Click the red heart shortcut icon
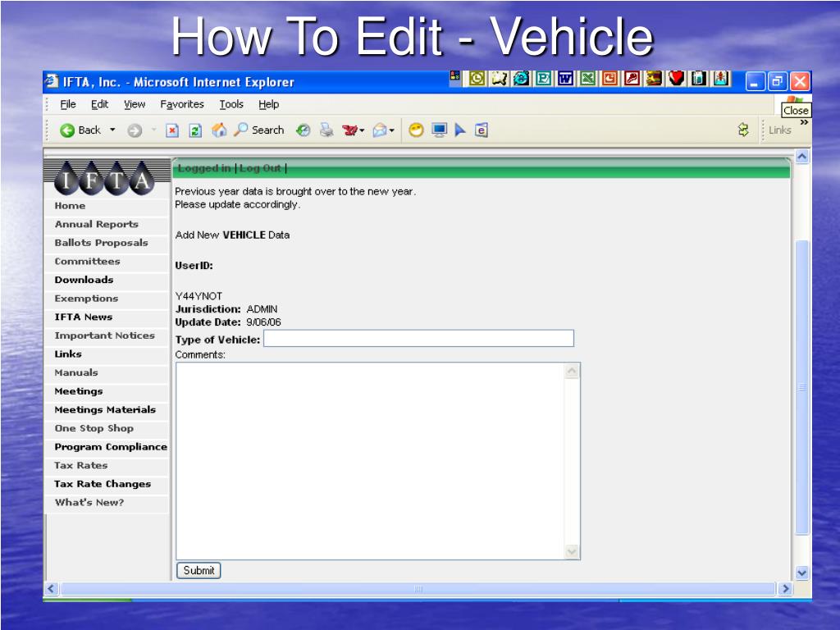 tap(676, 79)
